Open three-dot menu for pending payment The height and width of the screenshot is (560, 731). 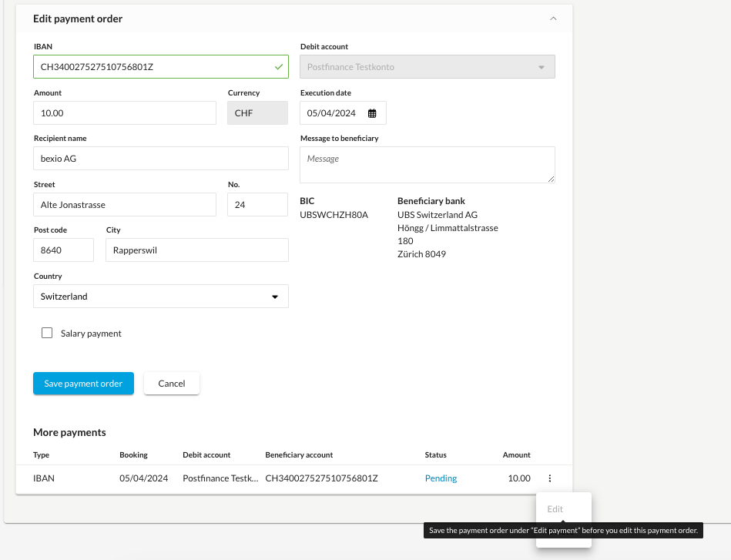tap(550, 478)
